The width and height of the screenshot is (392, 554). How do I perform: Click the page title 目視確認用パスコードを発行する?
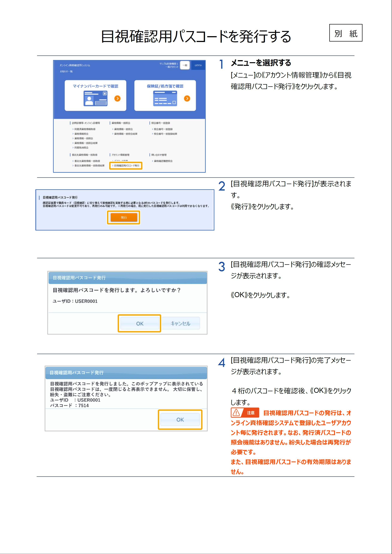tap(196, 37)
